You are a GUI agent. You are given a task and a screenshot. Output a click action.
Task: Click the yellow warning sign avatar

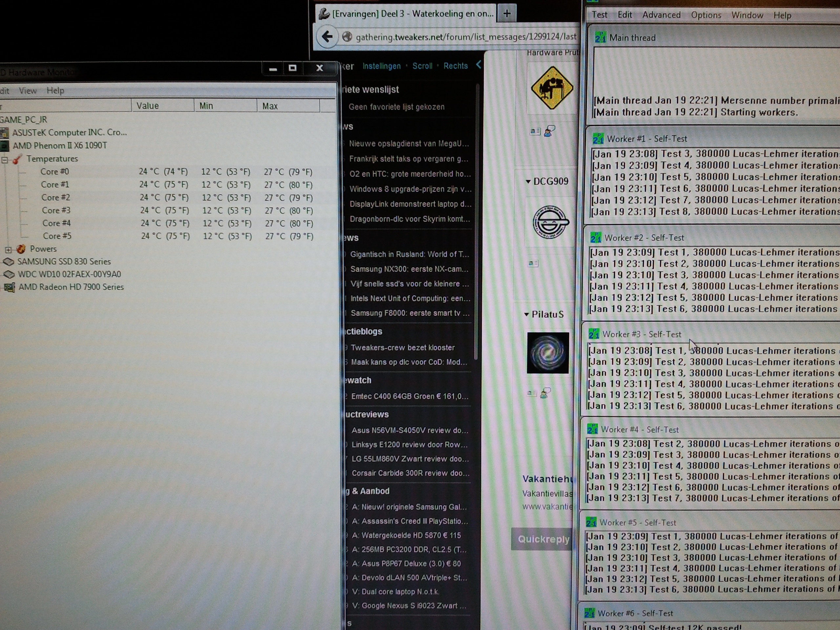coord(552,88)
